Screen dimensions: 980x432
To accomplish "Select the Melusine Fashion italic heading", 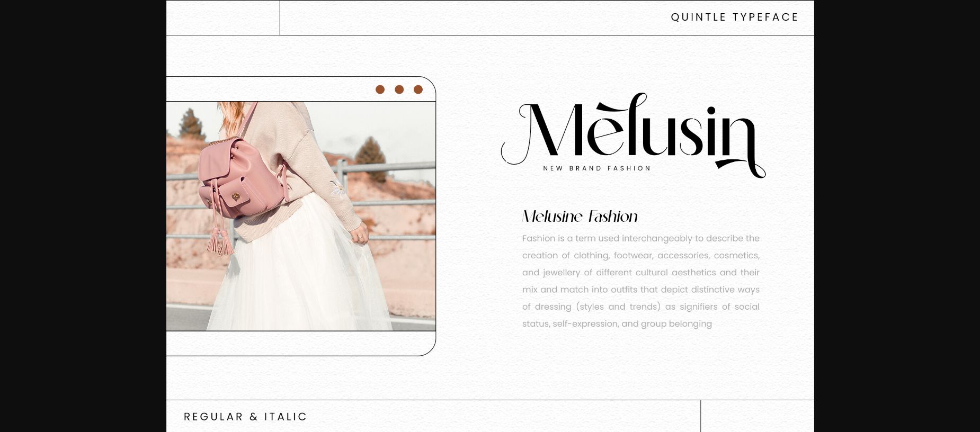I will point(580,216).
